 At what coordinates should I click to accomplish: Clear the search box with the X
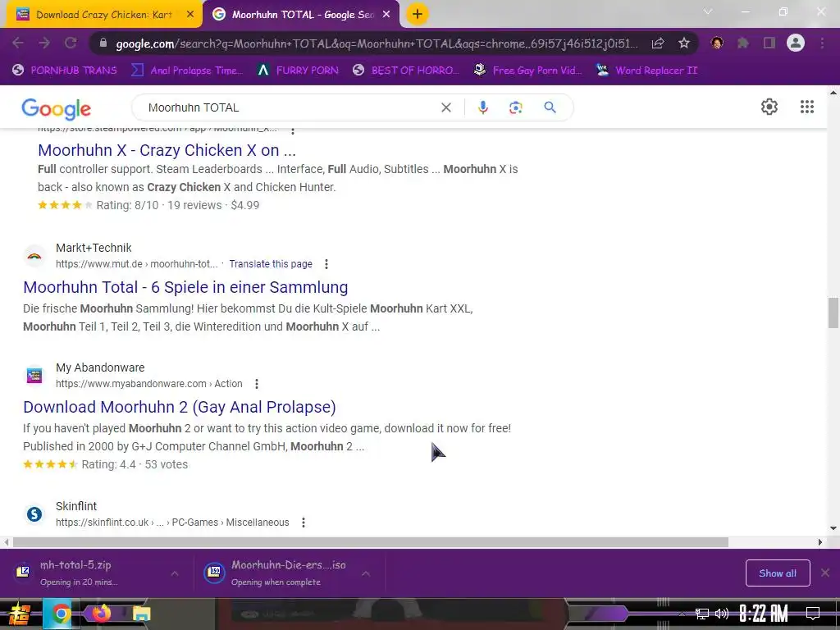[445, 107]
